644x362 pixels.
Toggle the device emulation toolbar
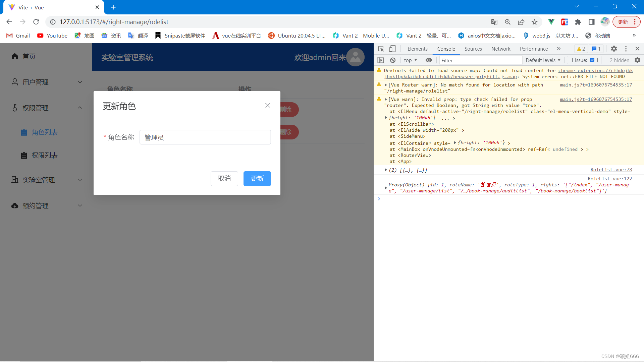[x=392, y=49]
